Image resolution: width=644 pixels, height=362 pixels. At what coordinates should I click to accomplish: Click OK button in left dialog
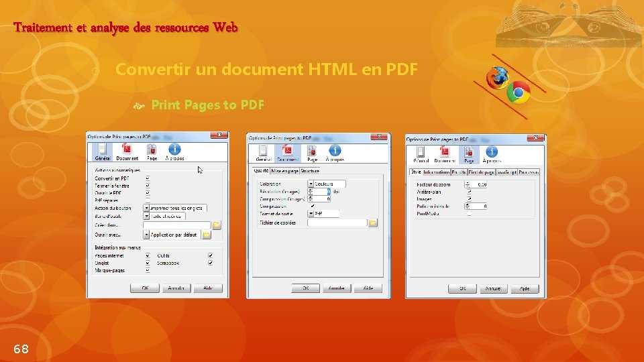tap(145, 288)
